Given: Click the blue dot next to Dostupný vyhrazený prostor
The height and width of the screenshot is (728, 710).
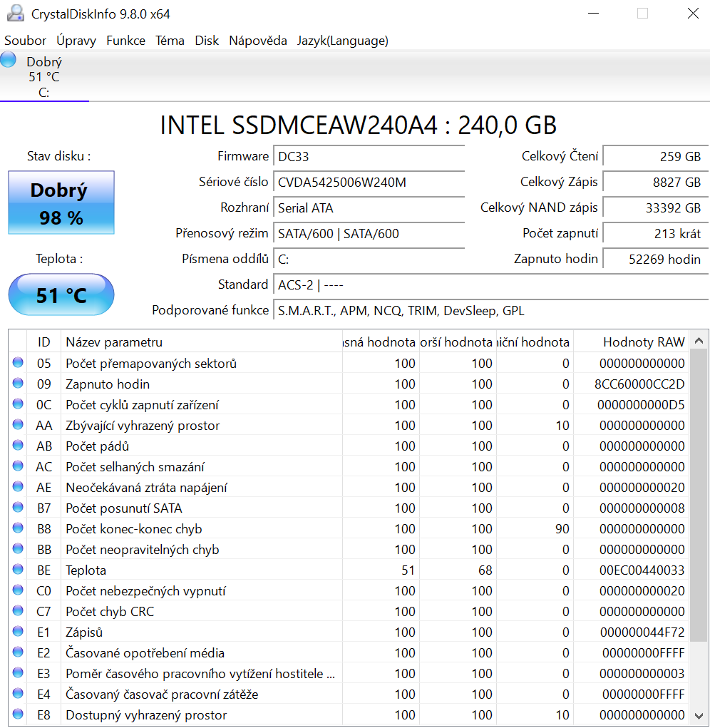Looking at the screenshot, I should [x=16, y=714].
